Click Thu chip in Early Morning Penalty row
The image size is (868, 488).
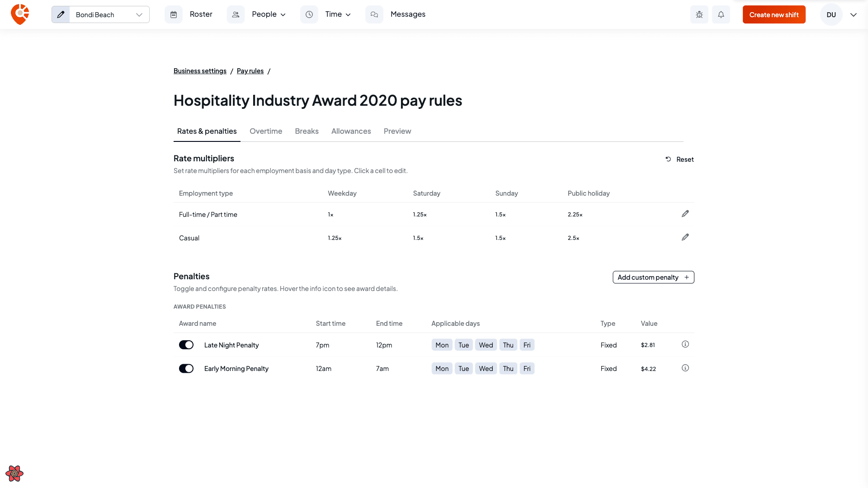tap(508, 369)
